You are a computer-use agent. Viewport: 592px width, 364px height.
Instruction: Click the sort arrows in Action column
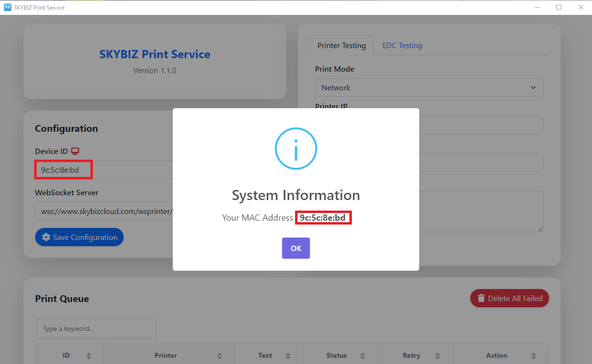[533, 356]
